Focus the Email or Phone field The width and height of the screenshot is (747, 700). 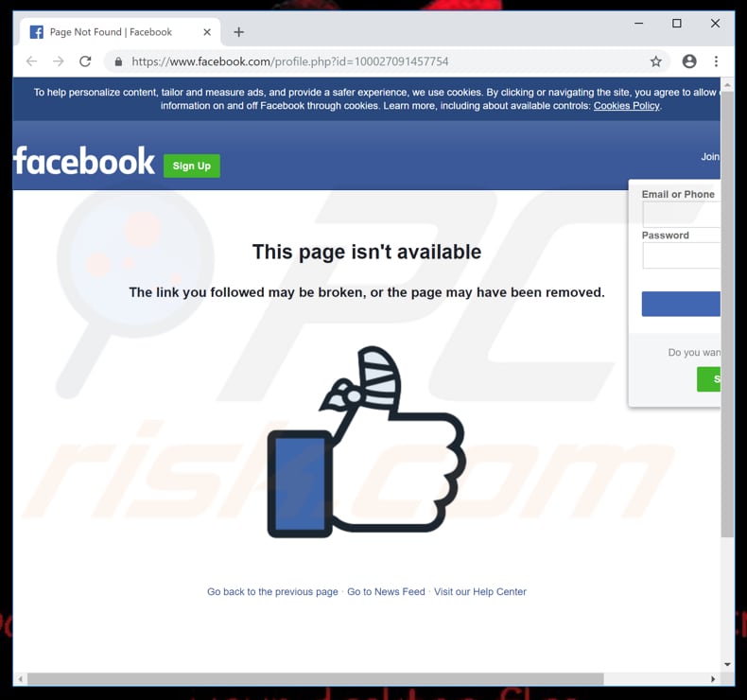[x=681, y=215]
